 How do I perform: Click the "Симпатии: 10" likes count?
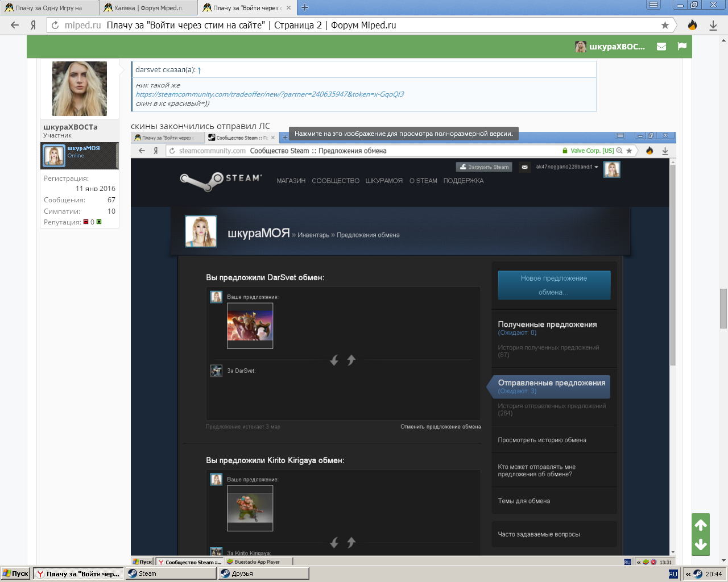[80, 211]
